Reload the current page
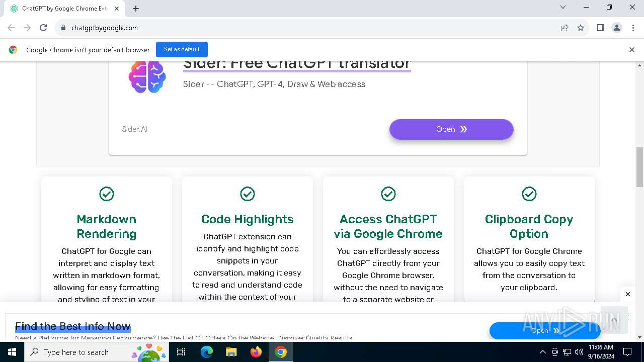Viewport: 644px width, 362px height. pyautogui.click(x=43, y=28)
